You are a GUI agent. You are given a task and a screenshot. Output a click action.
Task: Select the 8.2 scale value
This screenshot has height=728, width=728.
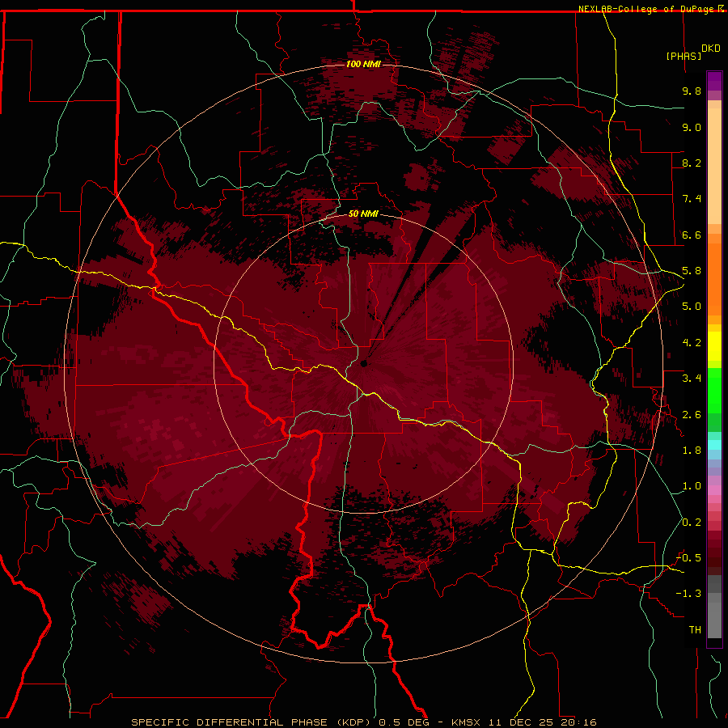tap(692, 163)
